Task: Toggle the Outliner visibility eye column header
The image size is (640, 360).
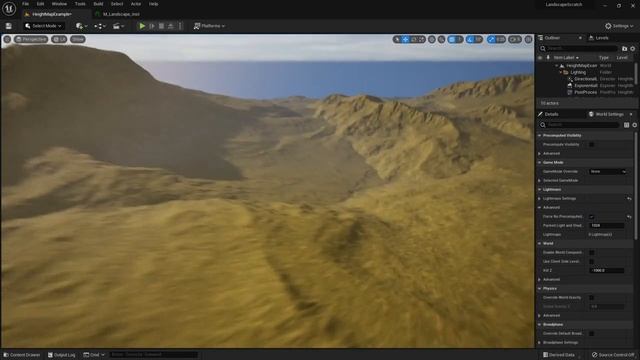Action: pyautogui.click(x=540, y=58)
